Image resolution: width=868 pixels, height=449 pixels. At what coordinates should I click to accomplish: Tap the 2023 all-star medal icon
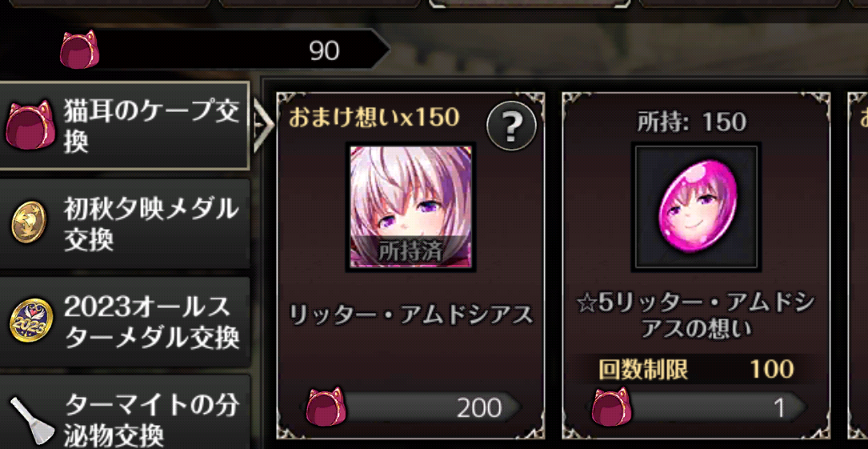[31, 322]
